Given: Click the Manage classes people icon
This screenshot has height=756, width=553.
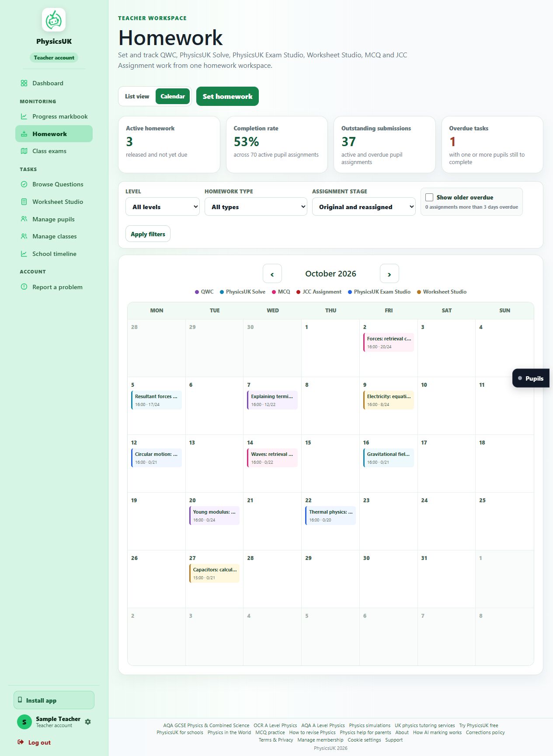Looking at the screenshot, I should (x=24, y=236).
